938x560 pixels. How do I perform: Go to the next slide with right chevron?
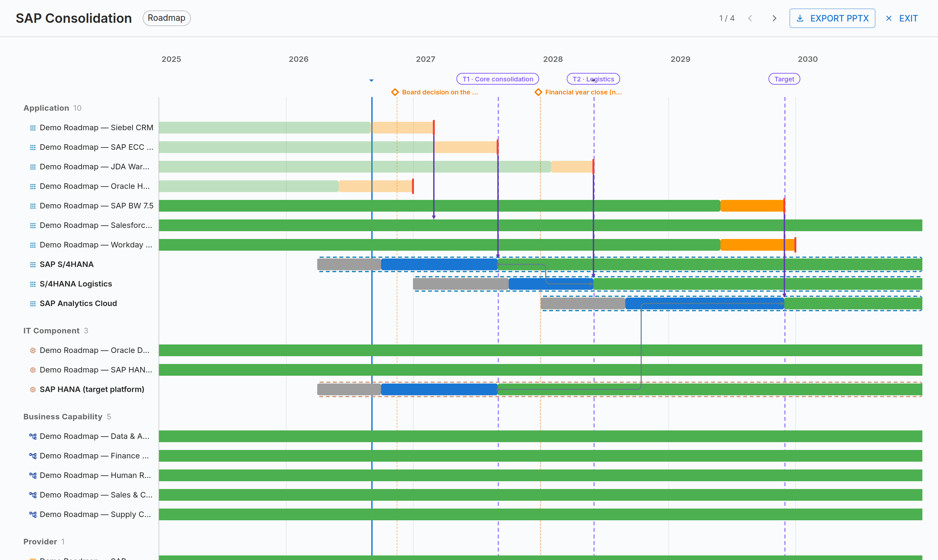click(x=774, y=19)
